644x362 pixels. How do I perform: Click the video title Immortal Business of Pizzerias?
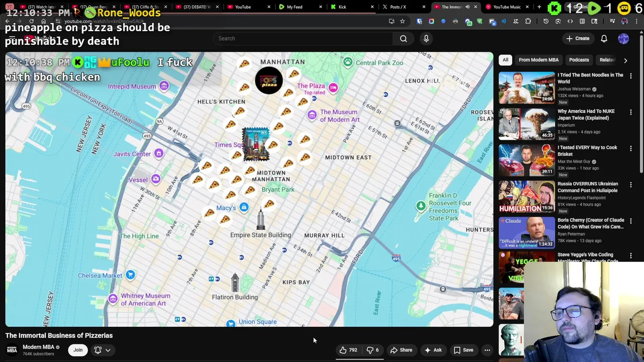pos(59,335)
